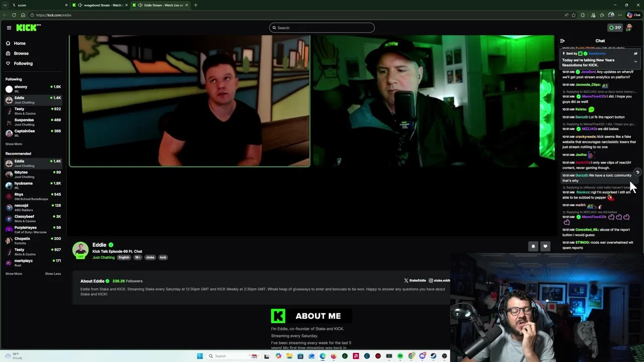
Task: Unpin the pinned chat message
Action: pos(635,53)
